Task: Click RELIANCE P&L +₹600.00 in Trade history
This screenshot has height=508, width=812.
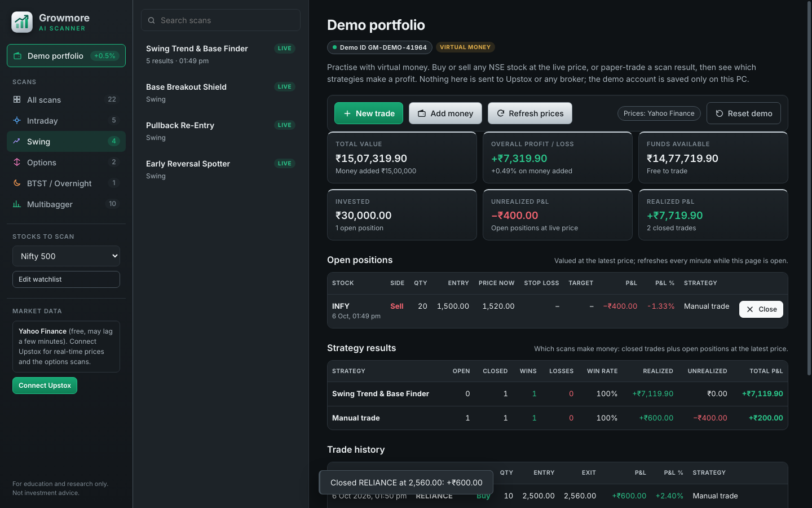Action: point(629,496)
